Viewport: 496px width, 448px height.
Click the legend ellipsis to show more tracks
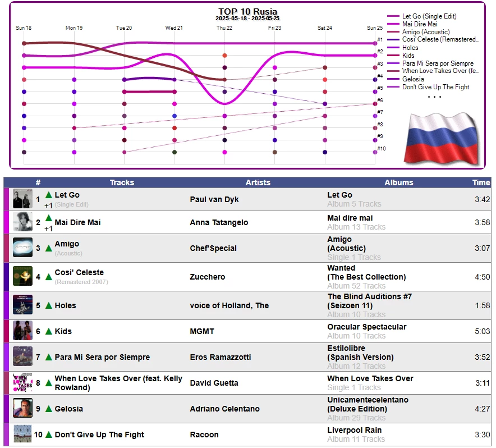(434, 97)
